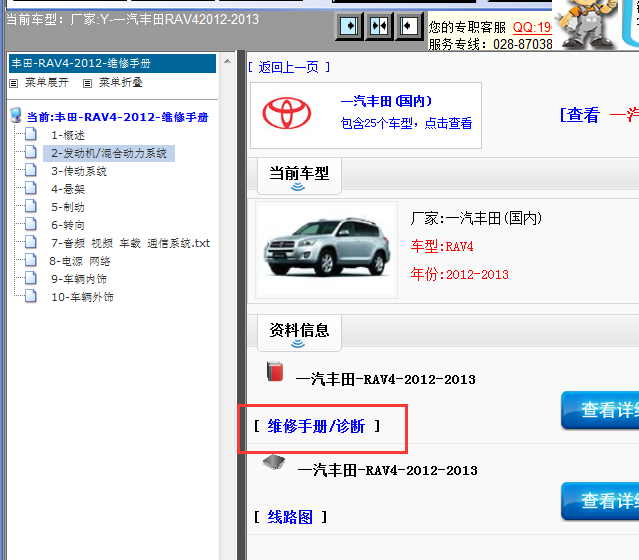Screen dimensions: 639x560
Task: Click the first panel-layout arrow icon
Action: point(349,26)
